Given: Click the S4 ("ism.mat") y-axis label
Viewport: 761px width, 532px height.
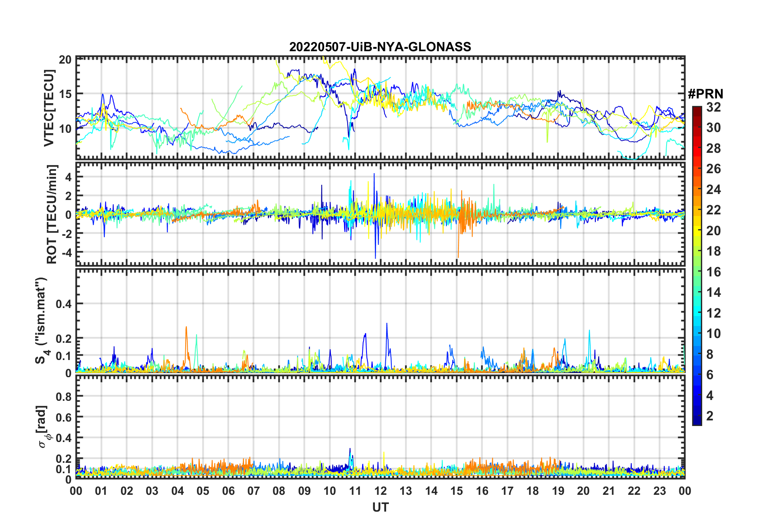Looking at the screenshot, I should (42, 320).
